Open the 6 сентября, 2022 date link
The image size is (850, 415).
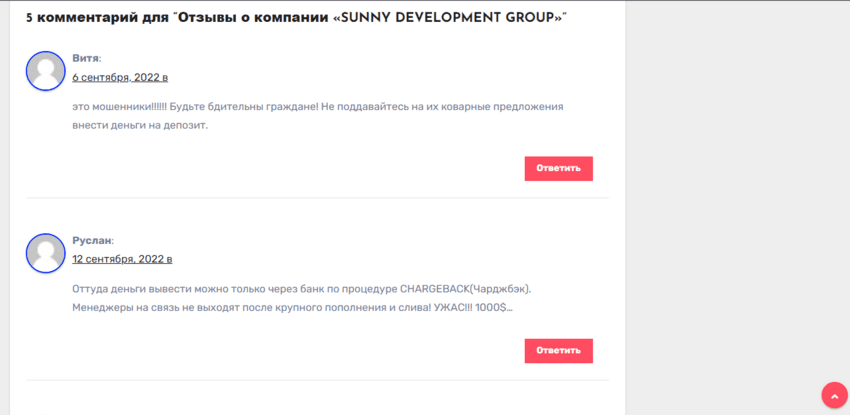coord(120,77)
